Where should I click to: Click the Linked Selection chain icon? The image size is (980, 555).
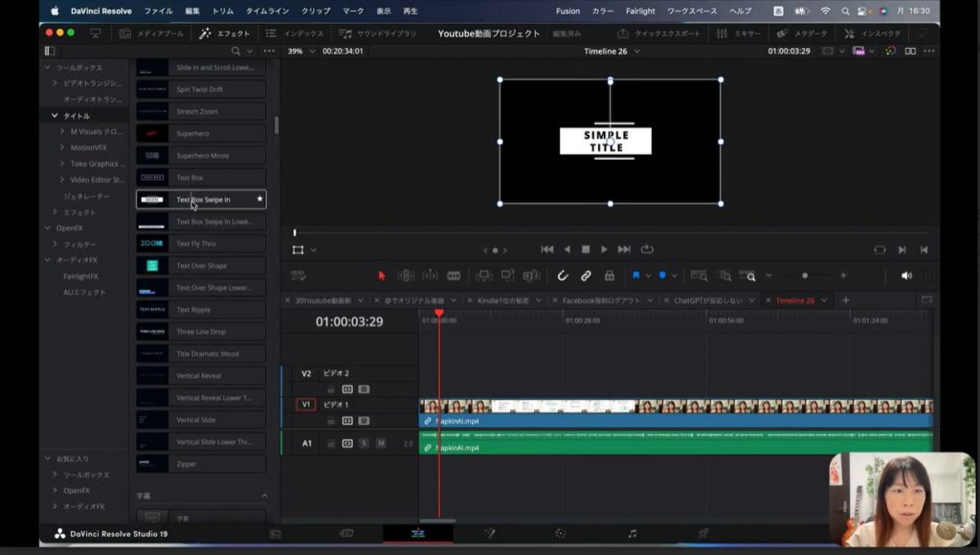click(586, 276)
